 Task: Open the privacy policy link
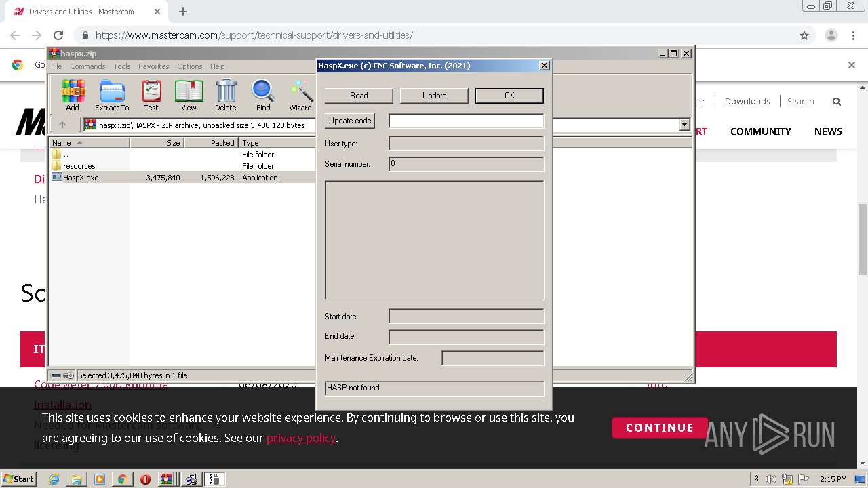[301, 438]
